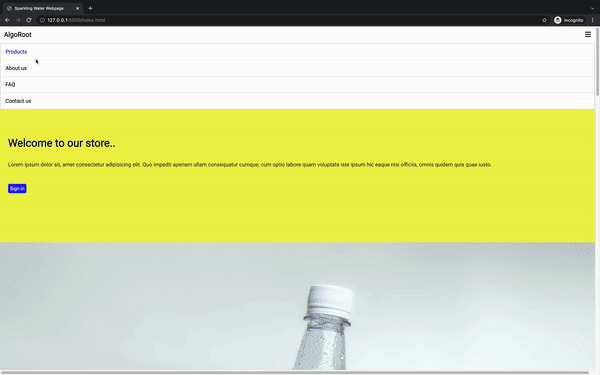Image resolution: width=600 pixels, height=375 pixels.
Task: Click the Welcome to our store heading
Action: 62,143
